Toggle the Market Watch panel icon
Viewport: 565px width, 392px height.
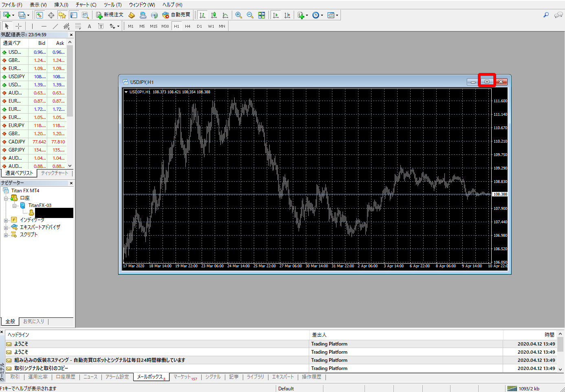point(40,15)
